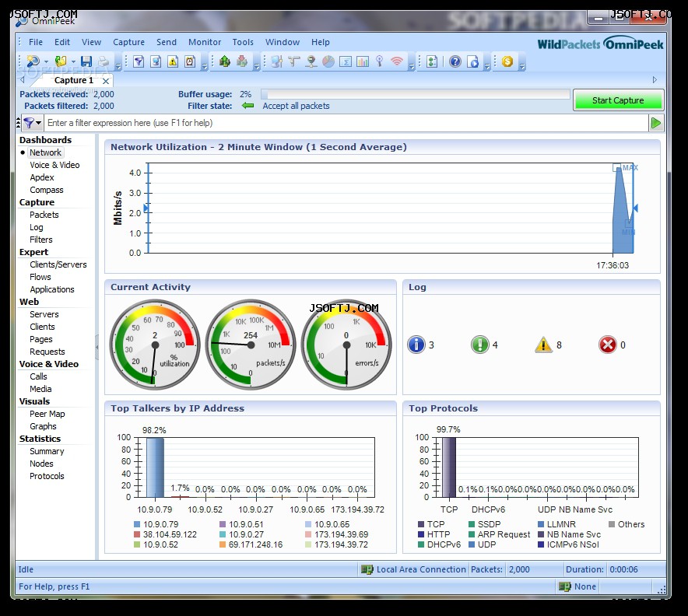Open the Nodes statistics toolbar icon
The image size is (688, 616).
(x=276, y=61)
